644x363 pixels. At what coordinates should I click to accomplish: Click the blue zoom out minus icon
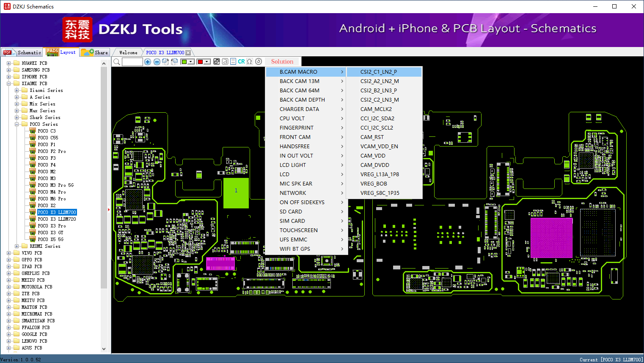click(x=157, y=62)
